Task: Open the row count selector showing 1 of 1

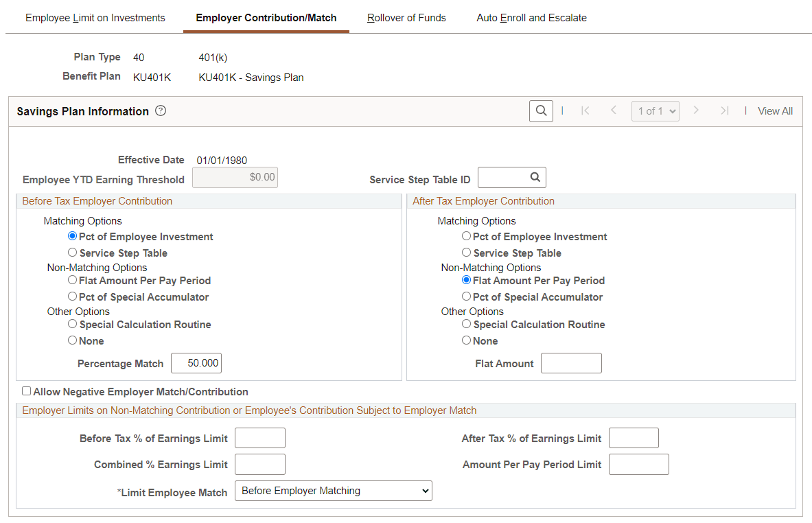Action: [x=655, y=111]
